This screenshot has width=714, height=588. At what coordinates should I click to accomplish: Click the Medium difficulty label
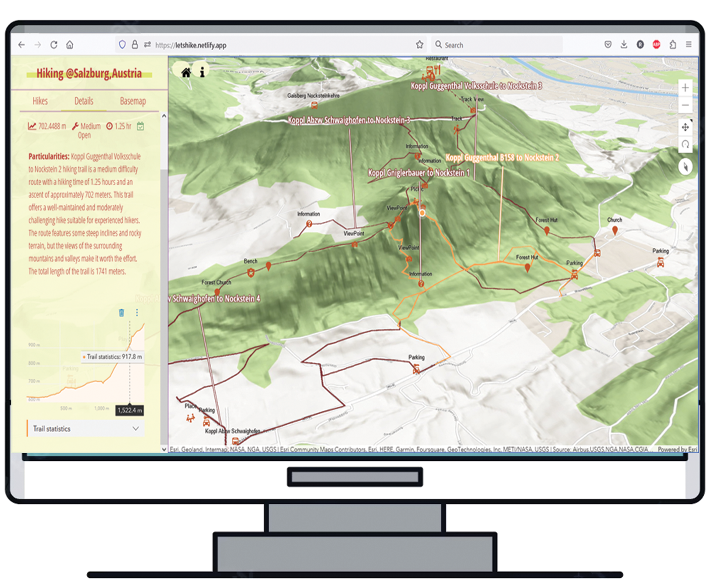(90, 126)
